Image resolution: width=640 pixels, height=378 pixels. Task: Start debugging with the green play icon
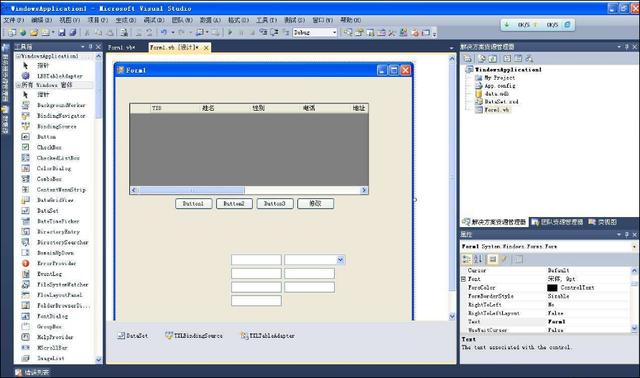point(230,32)
